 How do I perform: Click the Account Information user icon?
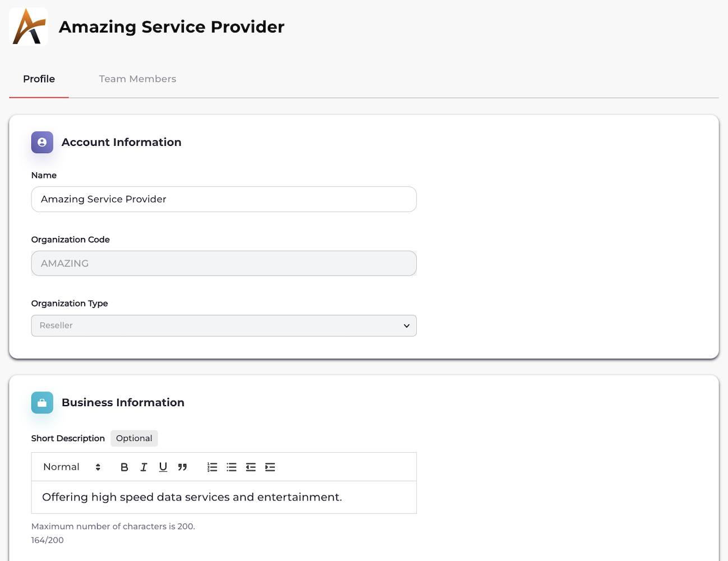[x=42, y=142]
